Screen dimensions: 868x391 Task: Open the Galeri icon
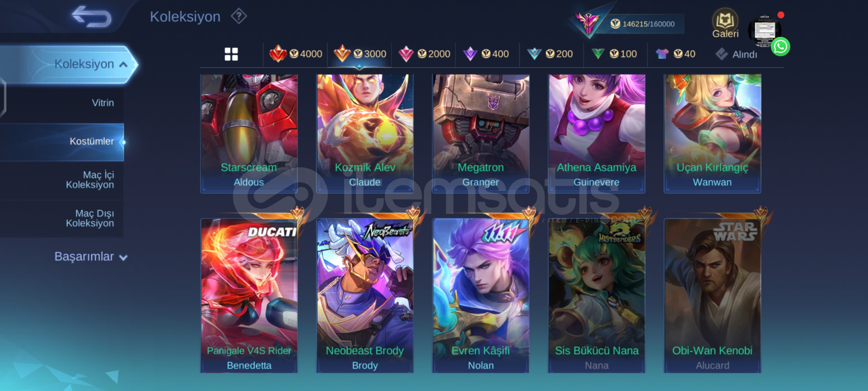click(x=725, y=23)
